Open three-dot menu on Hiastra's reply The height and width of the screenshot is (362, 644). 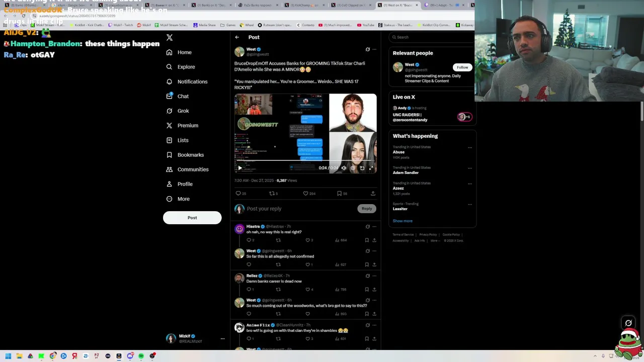pos(374,227)
